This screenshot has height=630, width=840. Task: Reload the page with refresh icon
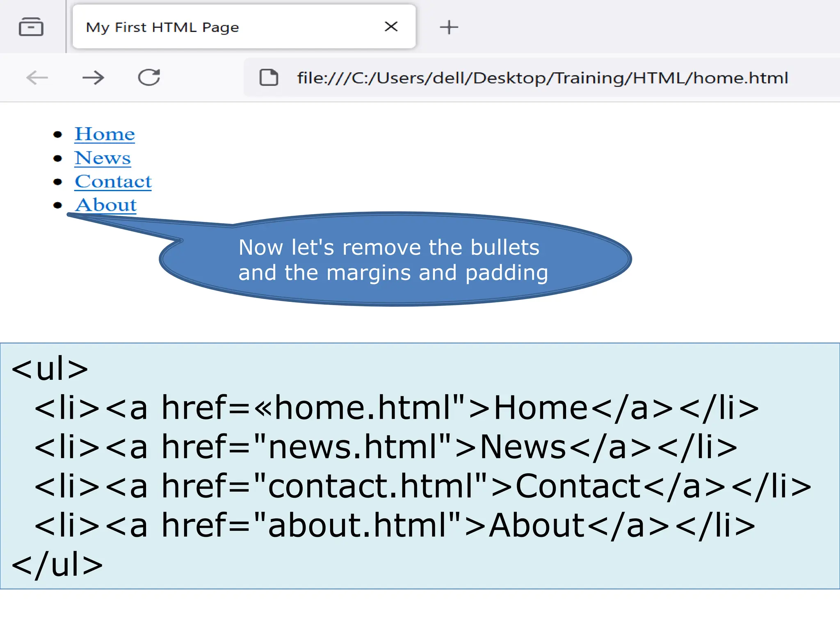[x=149, y=78]
